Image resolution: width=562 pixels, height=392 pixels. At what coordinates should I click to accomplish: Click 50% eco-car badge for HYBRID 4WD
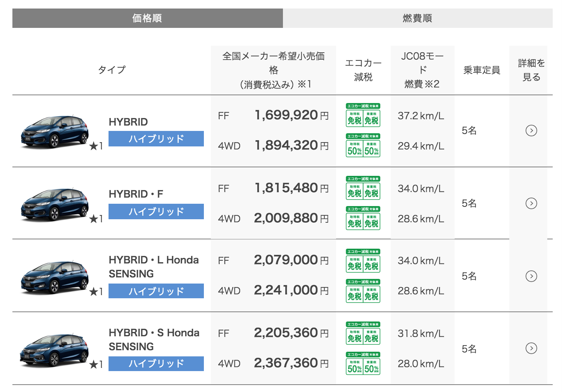click(x=363, y=145)
